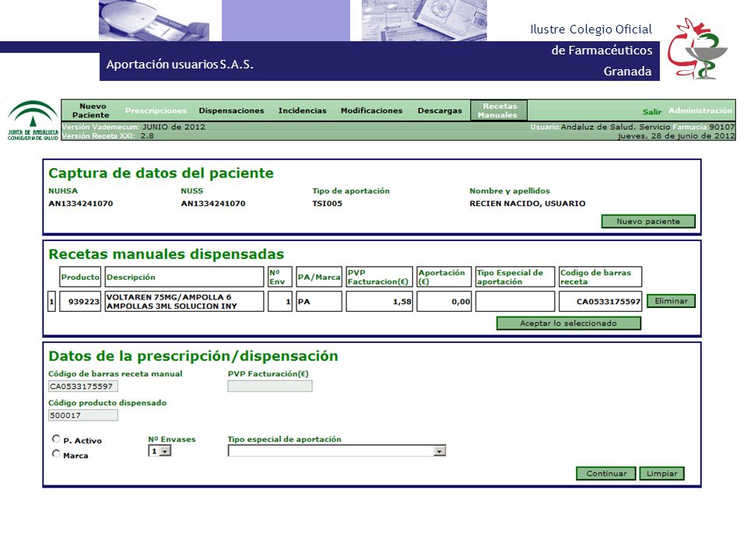The image size is (747, 560).
Task: Click the table barcode cell CA0533175597
Action: pyautogui.click(x=600, y=302)
